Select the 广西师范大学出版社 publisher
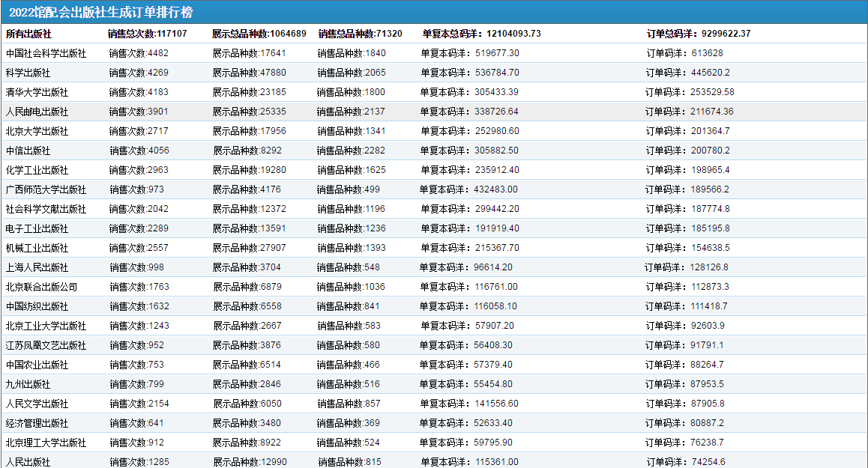Screen dimensions: 868x468 pyautogui.click(x=46, y=189)
